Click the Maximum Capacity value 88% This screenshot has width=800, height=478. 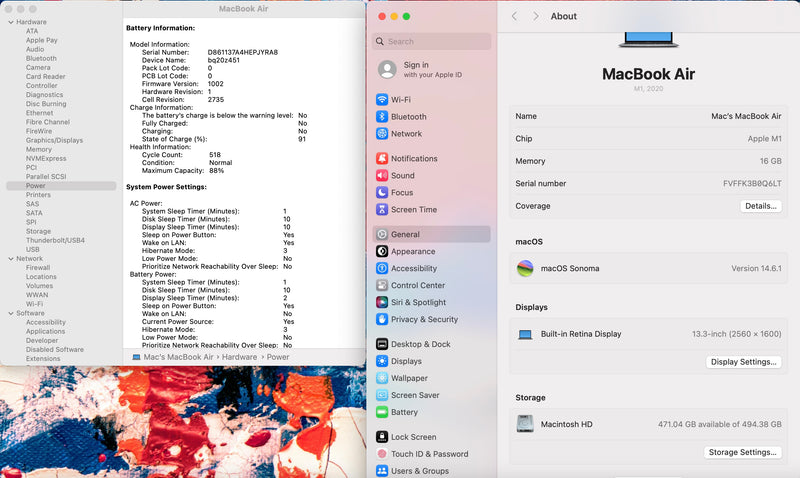[x=216, y=170]
